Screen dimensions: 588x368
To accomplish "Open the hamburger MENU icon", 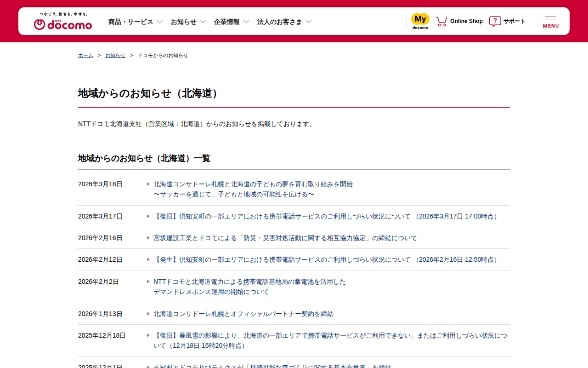I will 551,22.
